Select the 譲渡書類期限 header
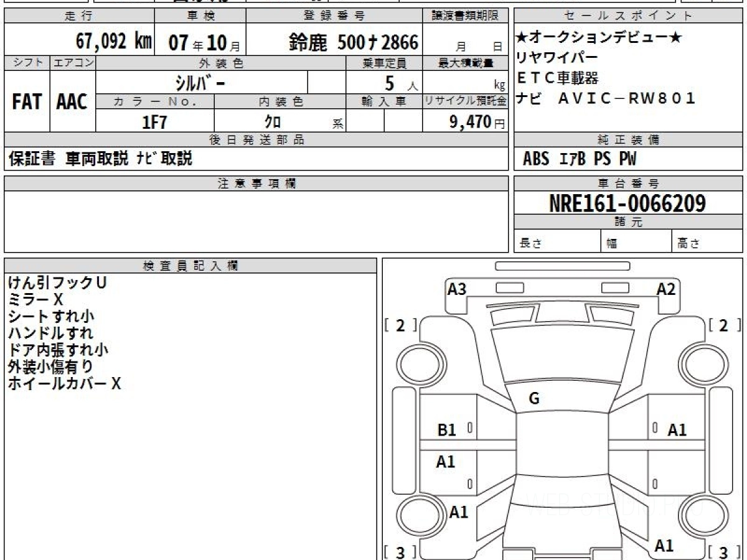 click(x=466, y=16)
